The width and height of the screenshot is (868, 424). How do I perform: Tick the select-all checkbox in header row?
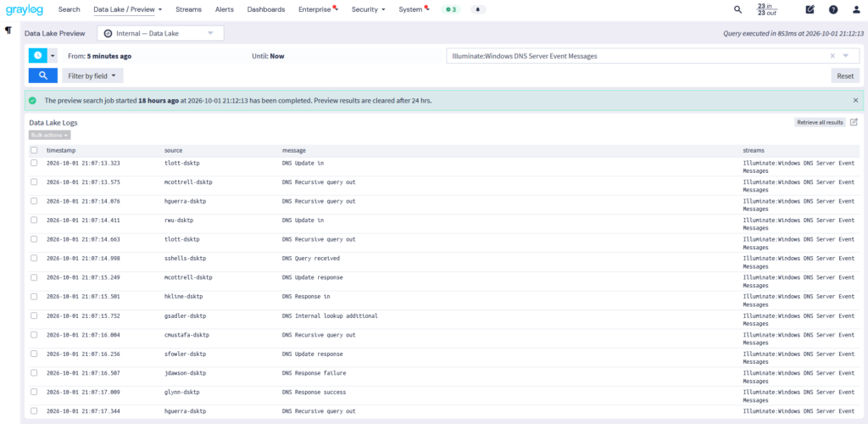tap(34, 150)
